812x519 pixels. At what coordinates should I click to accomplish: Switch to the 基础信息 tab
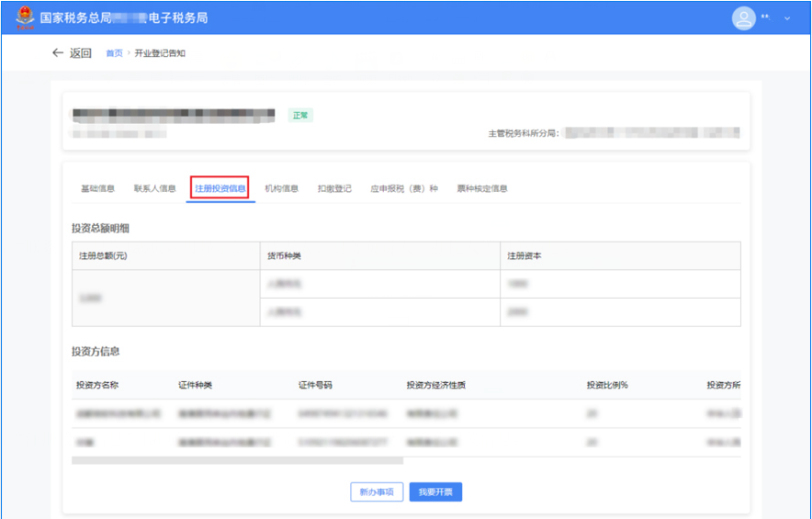97,188
